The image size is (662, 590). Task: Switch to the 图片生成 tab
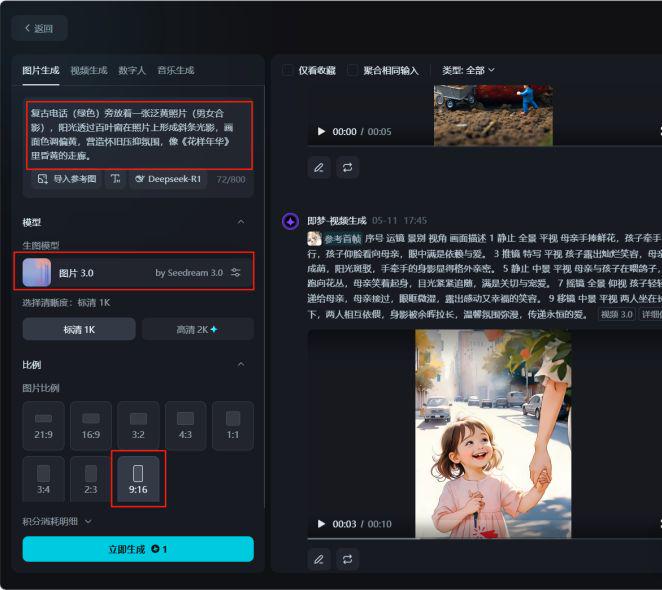point(41,71)
